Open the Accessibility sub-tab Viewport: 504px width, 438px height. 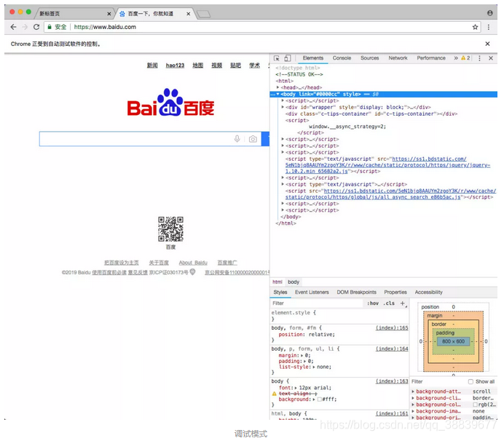(x=428, y=292)
